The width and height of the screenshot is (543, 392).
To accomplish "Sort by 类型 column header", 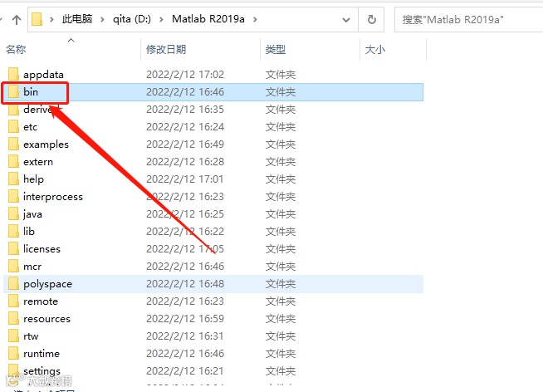I will tap(276, 50).
